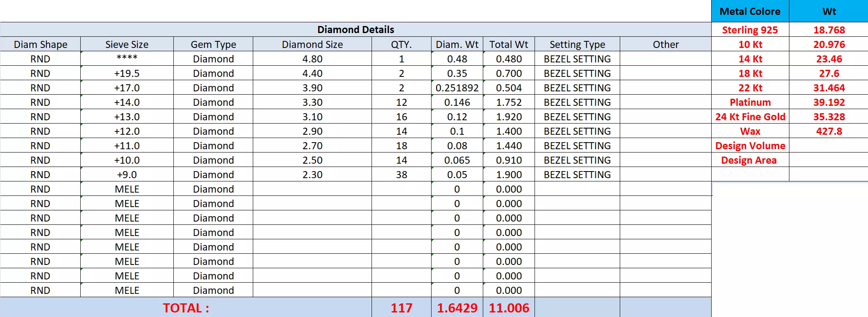Select the wax weight "427.8"

pos(829,131)
